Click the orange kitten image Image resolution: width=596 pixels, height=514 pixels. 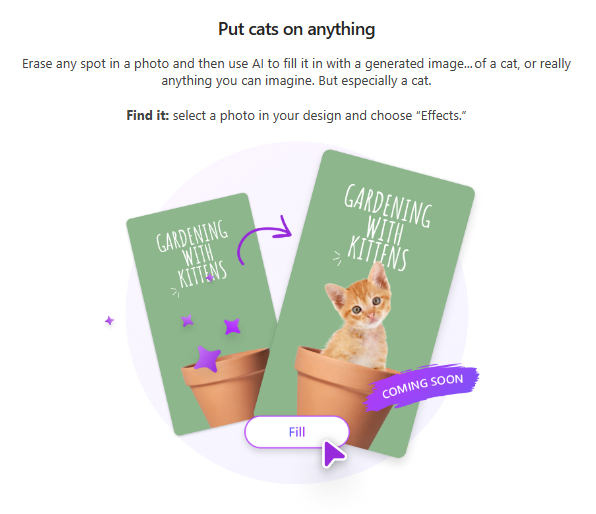tap(359, 317)
